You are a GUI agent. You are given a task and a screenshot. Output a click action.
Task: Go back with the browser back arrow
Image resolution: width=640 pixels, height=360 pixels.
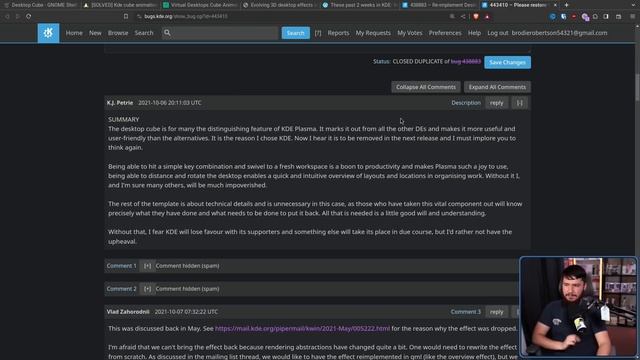(x=7, y=16)
